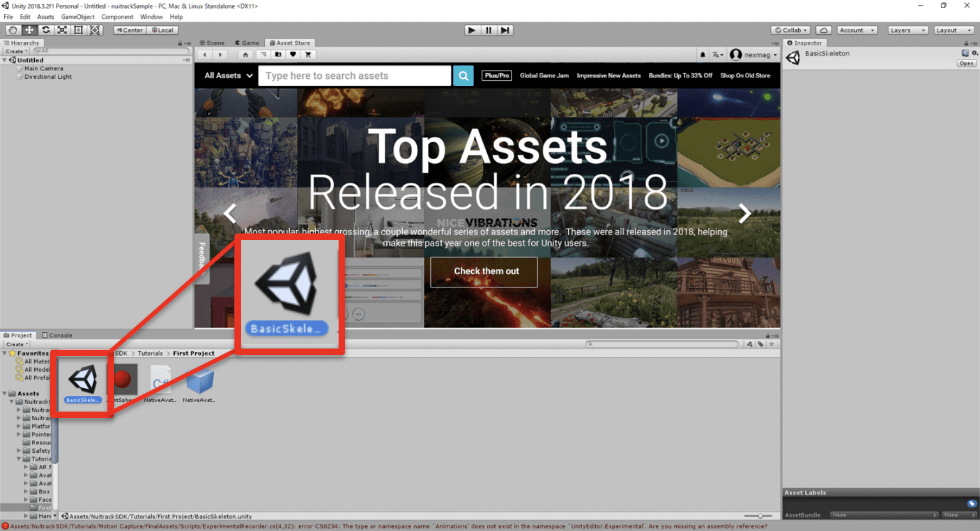Select the Hand tool in the toolbar
The height and width of the screenshot is (531, 980).
tap(13, 30)
